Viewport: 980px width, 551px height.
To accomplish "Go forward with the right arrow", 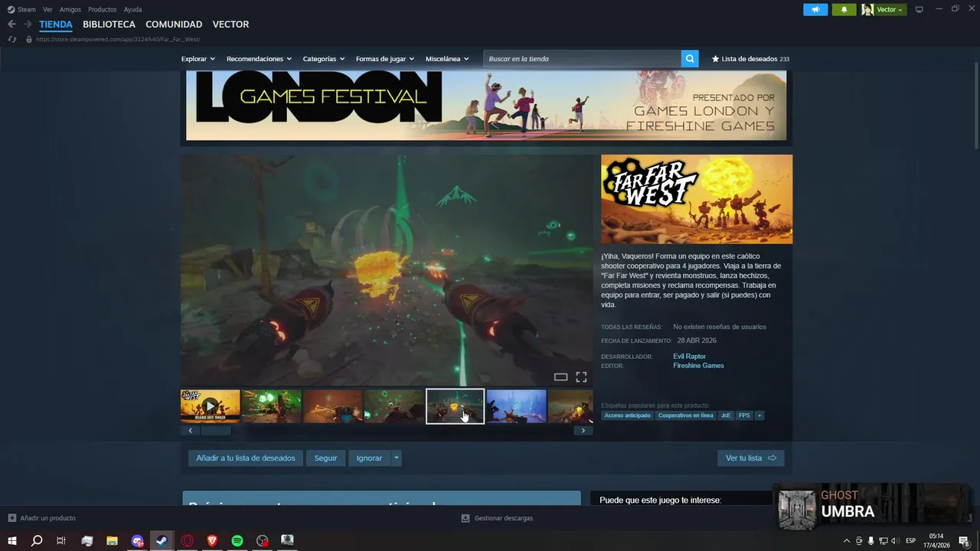I will (28, 24).
